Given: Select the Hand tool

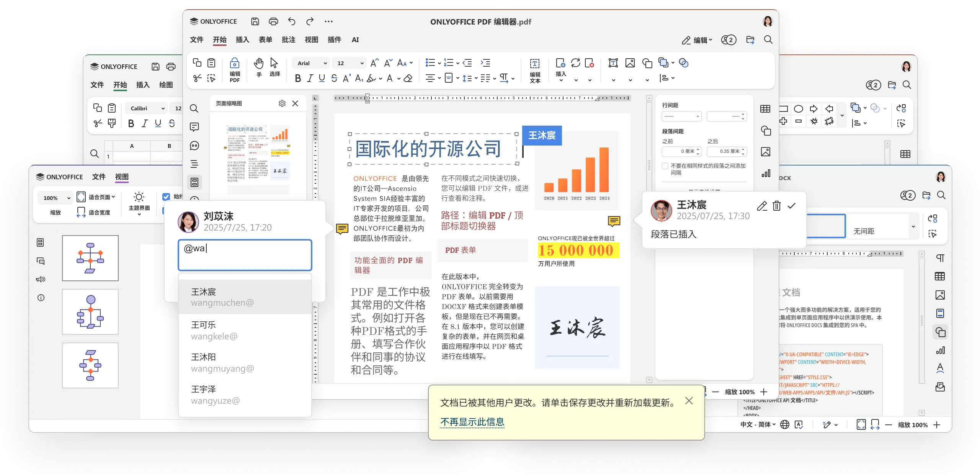Looking at the screenshot, I should [259, 67].
